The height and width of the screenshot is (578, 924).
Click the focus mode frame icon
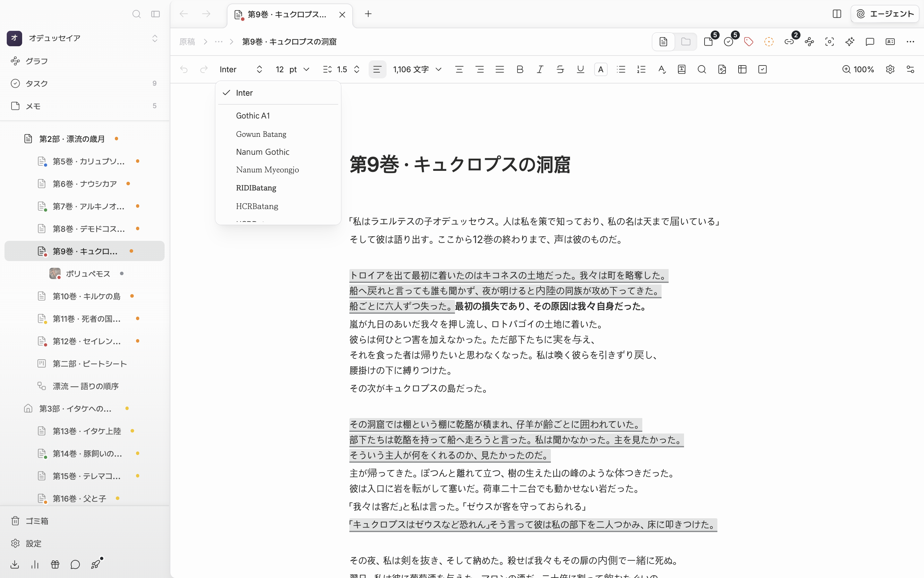[829, 42]
